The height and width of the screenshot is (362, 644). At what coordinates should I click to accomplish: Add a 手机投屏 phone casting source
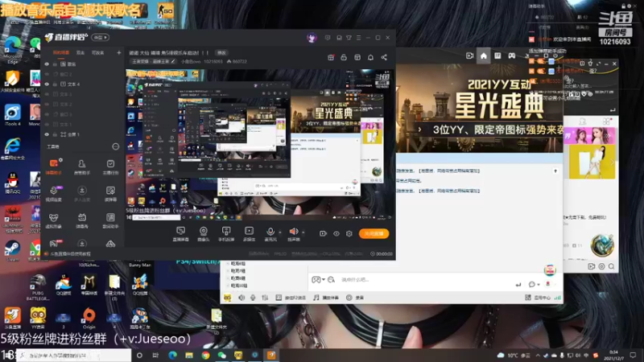(226, 233)
